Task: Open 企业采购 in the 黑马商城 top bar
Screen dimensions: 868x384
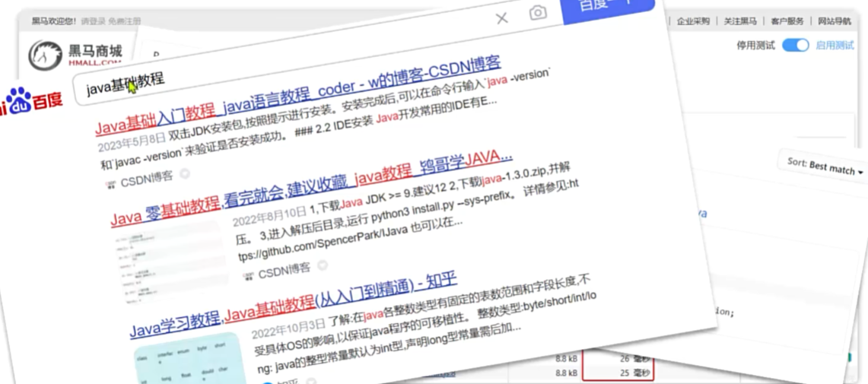Action: click(693, 21)
